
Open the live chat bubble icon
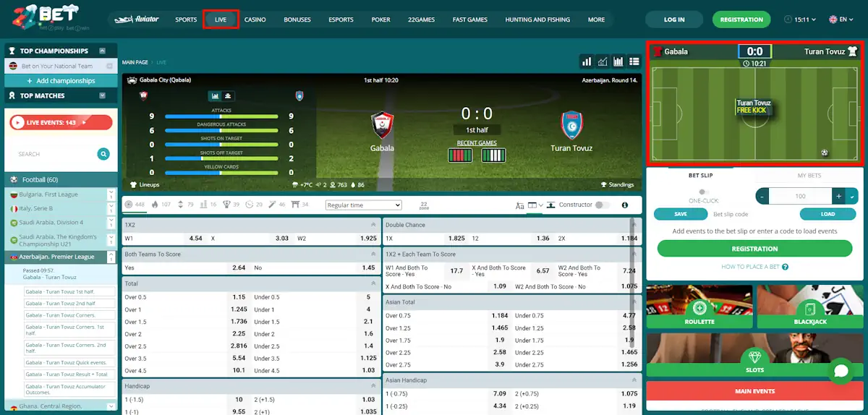click(841, 371)
